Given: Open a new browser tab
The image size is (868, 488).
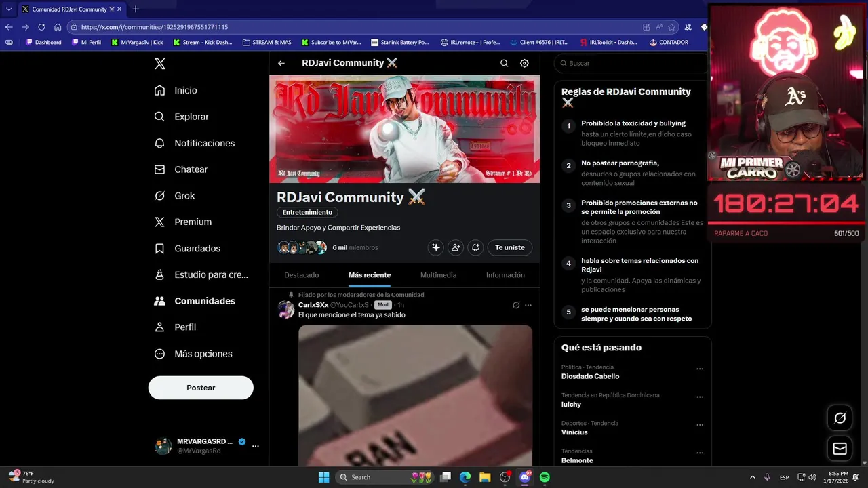Looking at the screenshot, I should coord(136,9).
